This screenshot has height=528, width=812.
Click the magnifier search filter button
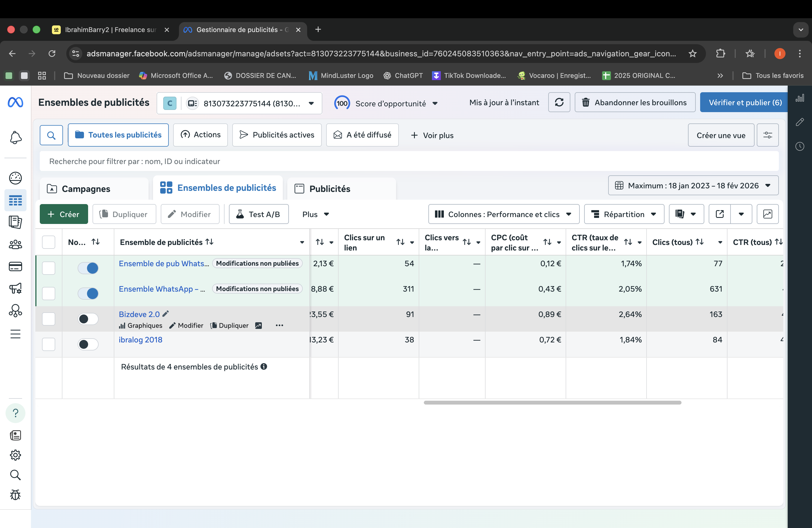tap(51, 135)
